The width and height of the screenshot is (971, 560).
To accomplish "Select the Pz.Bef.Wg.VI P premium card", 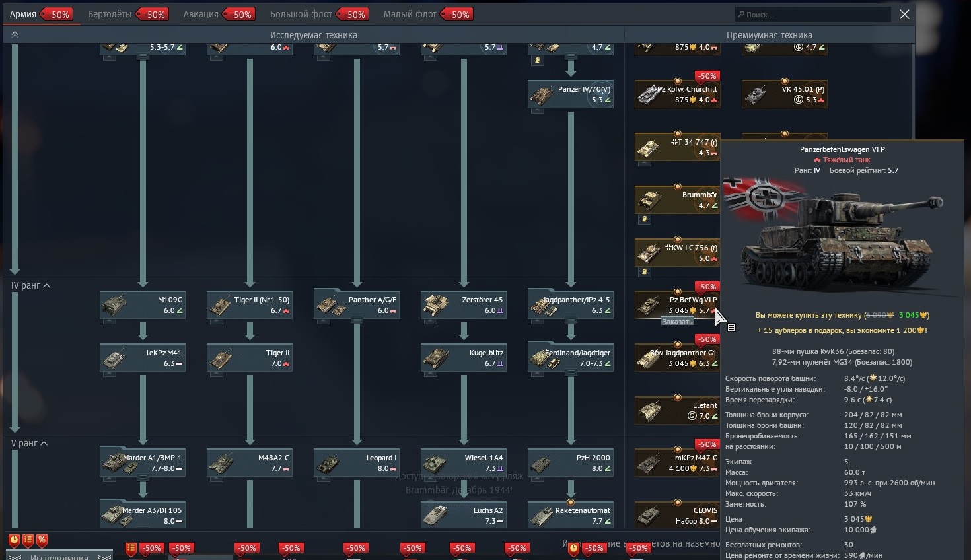I will pyautogui.click(x=677, y=305).
